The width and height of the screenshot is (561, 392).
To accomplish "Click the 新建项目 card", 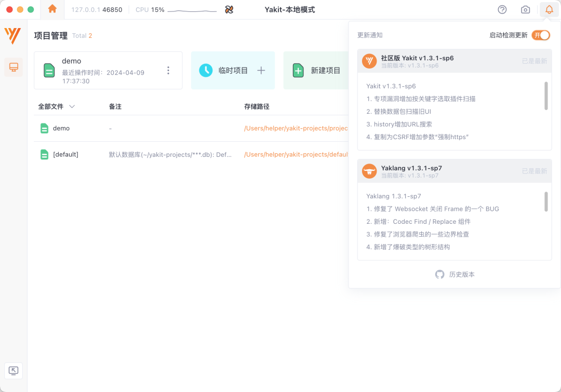I will [x=316, y=71].
